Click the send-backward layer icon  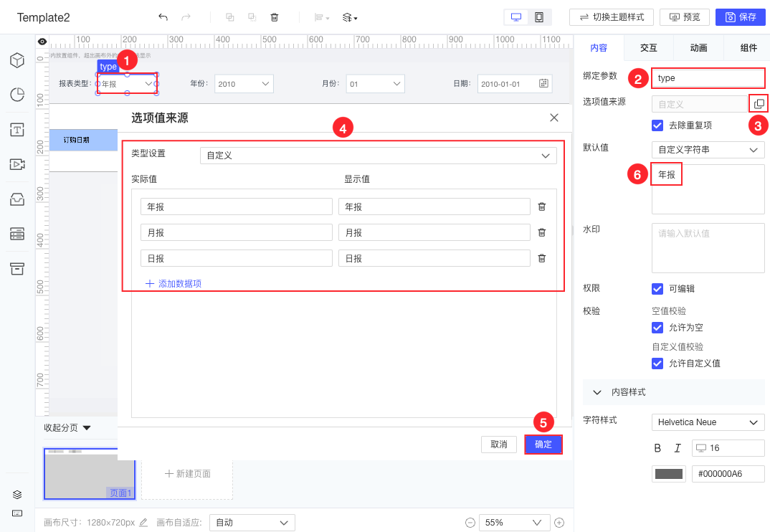pos(252,17)
